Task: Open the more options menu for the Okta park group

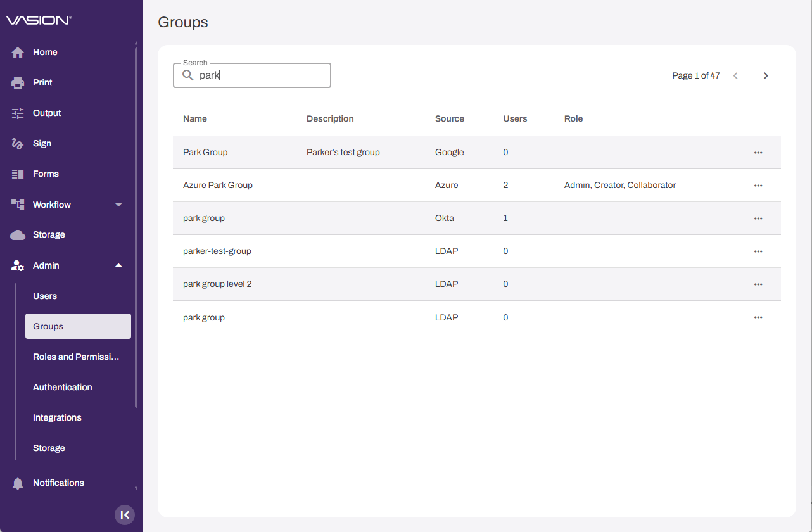Action: (x=758, y=218)
